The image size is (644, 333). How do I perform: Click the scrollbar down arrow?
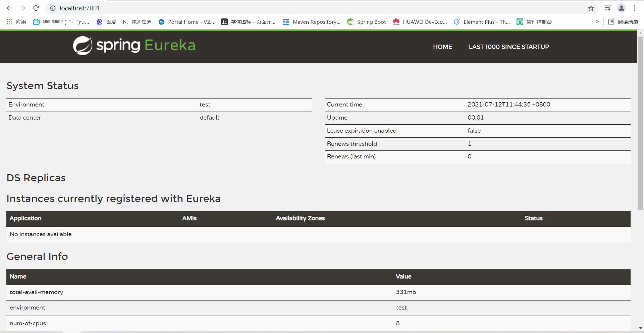(x=640, y=328)
